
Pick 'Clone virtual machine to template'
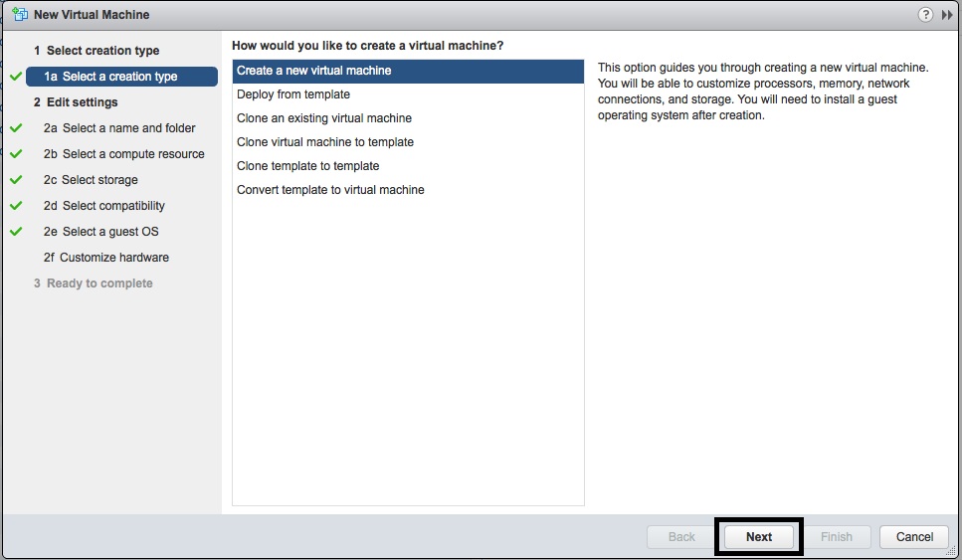point(325,142)
